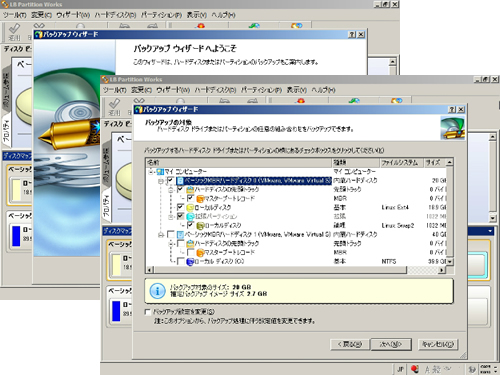Click the blue information icon in size panel
500x375 pixels.
coord(157,291)
